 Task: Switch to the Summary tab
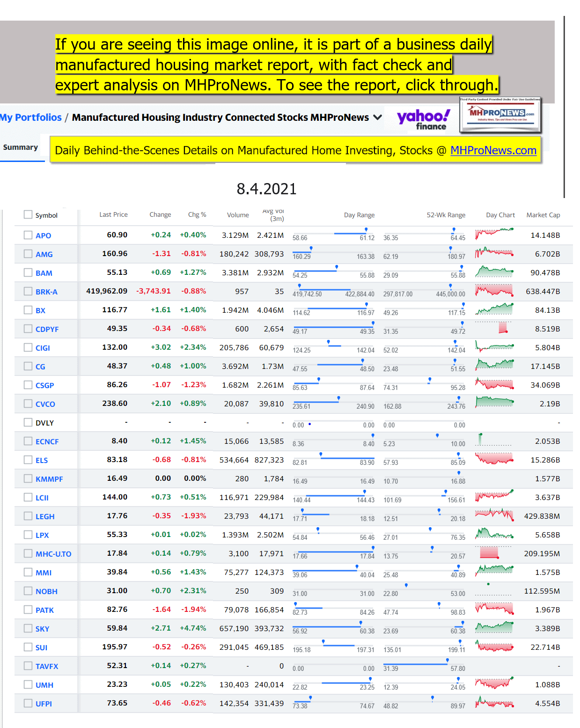[x=21, y=147]
